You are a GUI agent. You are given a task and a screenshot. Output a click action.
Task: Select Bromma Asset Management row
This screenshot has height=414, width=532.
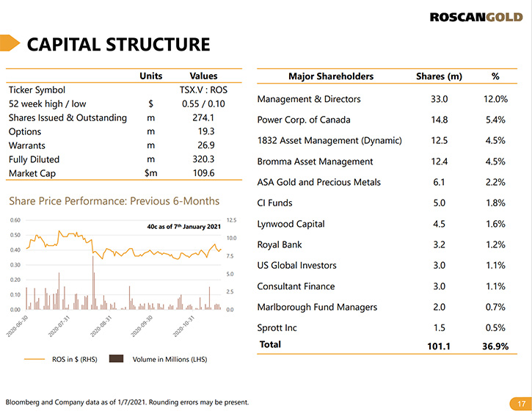[387, 161]
